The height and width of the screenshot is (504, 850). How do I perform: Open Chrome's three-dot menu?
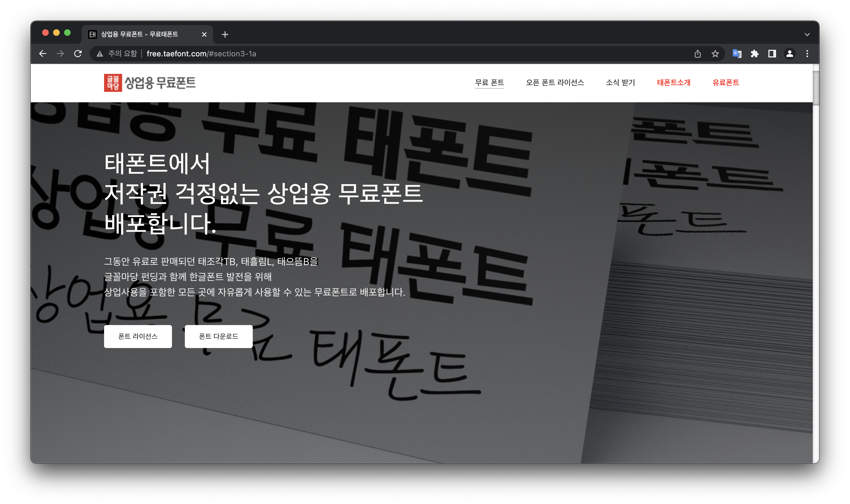tap(807, 54)
